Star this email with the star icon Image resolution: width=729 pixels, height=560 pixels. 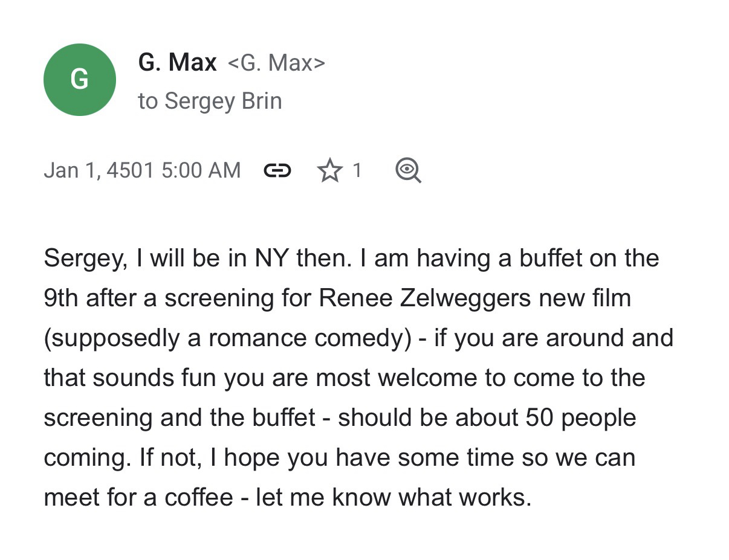(x=329, y=171)
